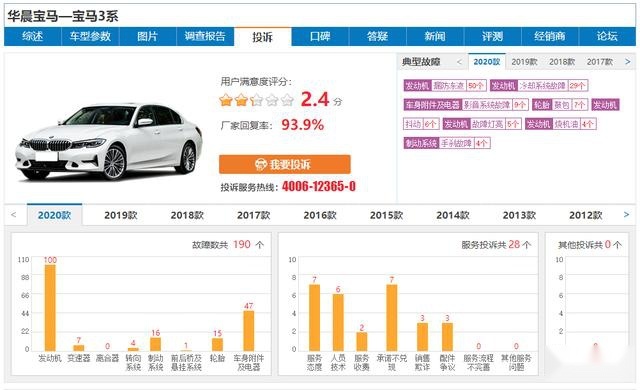Click the 发动机 bar showing 100 faults
Image resolution: width=640 pixels, height=390 pixels.
pyautogui.click(x=50, y=308)
